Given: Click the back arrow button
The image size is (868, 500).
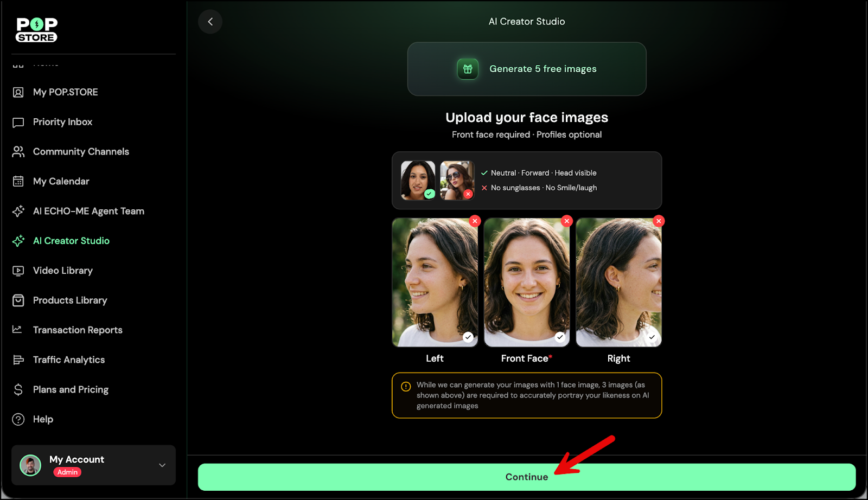Looking at the screenshot, I should tap(210, 22).
